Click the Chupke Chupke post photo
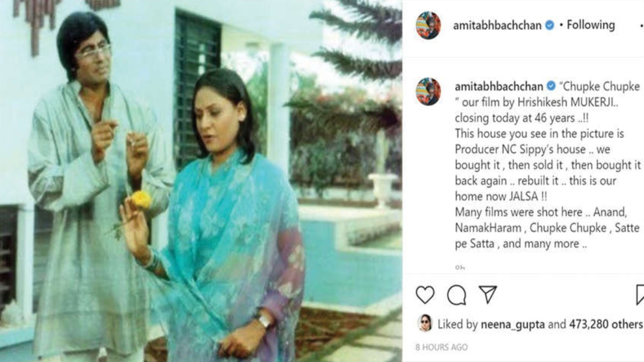Screen dimensions: 644x362 click(x=201, y=181)
